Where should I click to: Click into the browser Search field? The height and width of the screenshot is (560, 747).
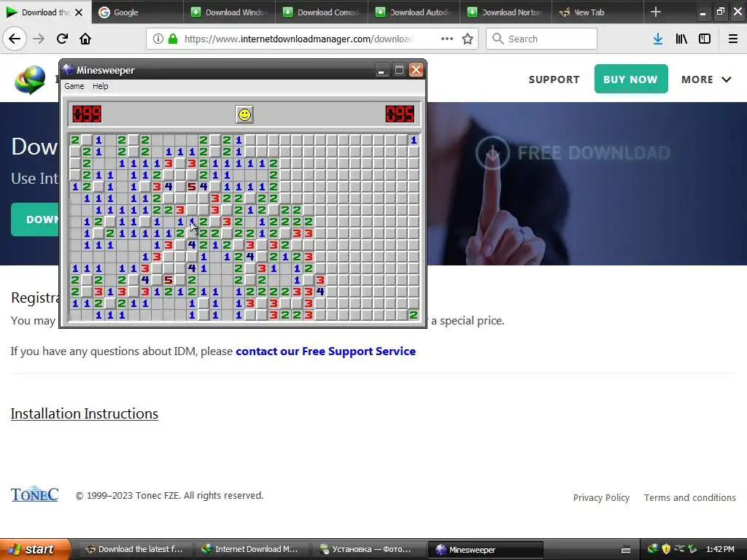click(x=542, y=39)
